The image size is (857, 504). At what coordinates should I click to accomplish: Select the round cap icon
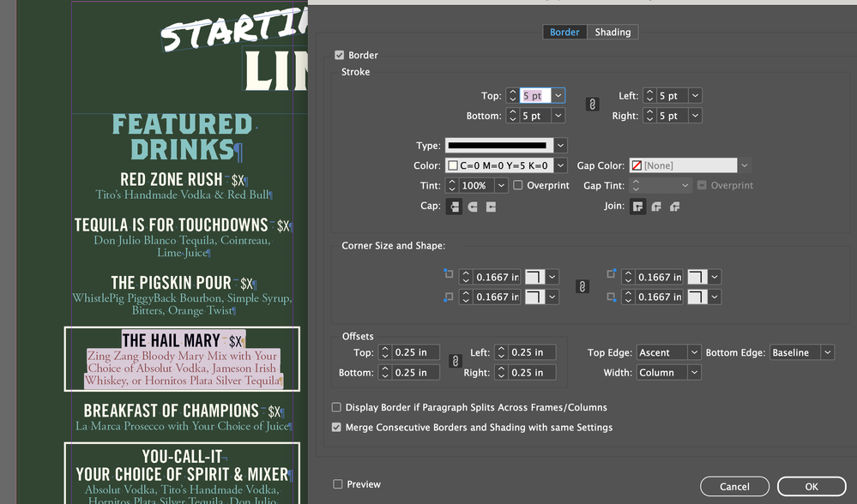(x=473, y=207)
